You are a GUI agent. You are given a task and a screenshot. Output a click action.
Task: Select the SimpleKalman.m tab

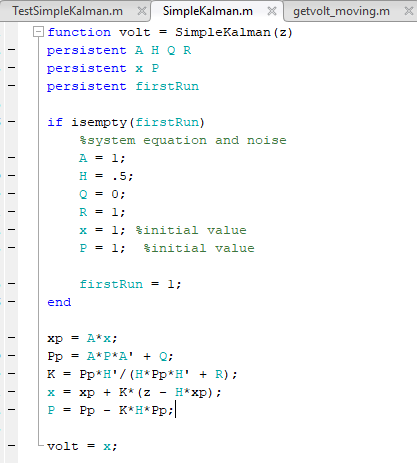point(208,11)
